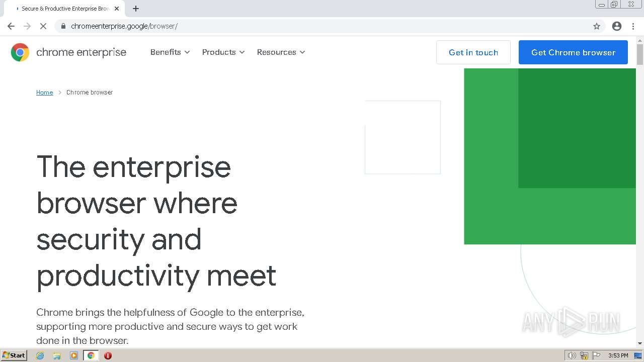Click Show desktop button in tray
The width and height of the screenshot is (644, 362).
[638, 355]
